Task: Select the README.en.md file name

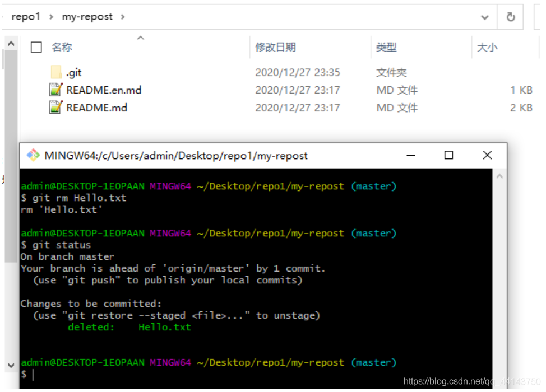Action: [104, 90]
